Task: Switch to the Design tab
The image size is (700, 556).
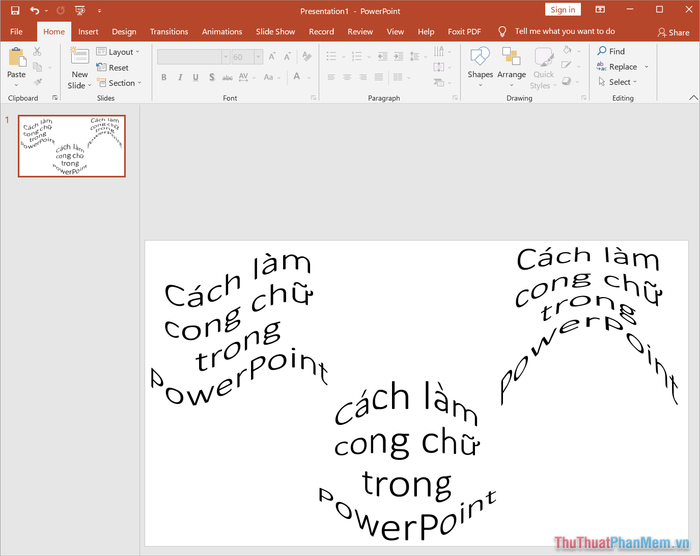Action: 124,31
